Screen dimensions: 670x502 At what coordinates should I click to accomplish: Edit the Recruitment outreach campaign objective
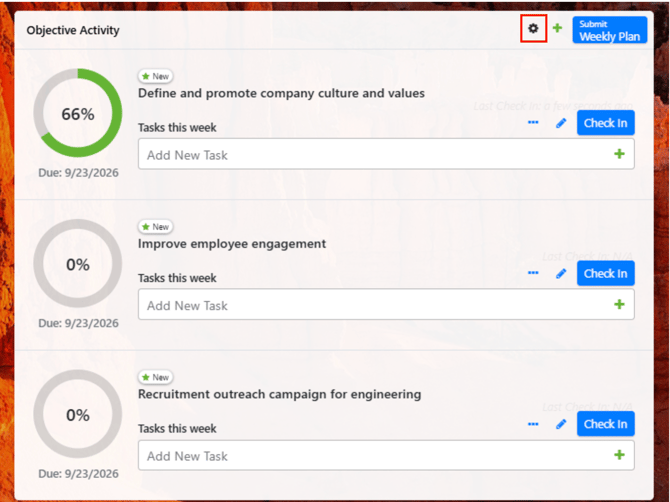[561, 424]
